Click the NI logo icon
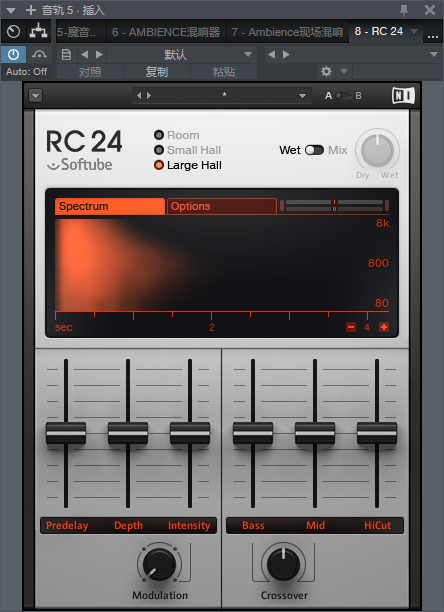The height and width of the screenshot is (612, 444). coord(403,96)
